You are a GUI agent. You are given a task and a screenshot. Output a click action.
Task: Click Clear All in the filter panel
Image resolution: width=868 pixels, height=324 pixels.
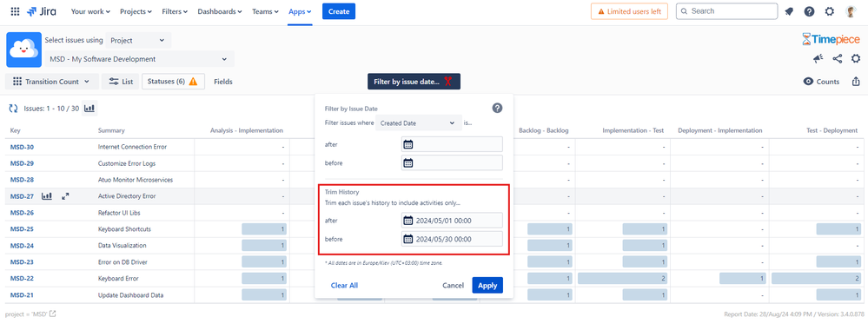coord(344,285)
